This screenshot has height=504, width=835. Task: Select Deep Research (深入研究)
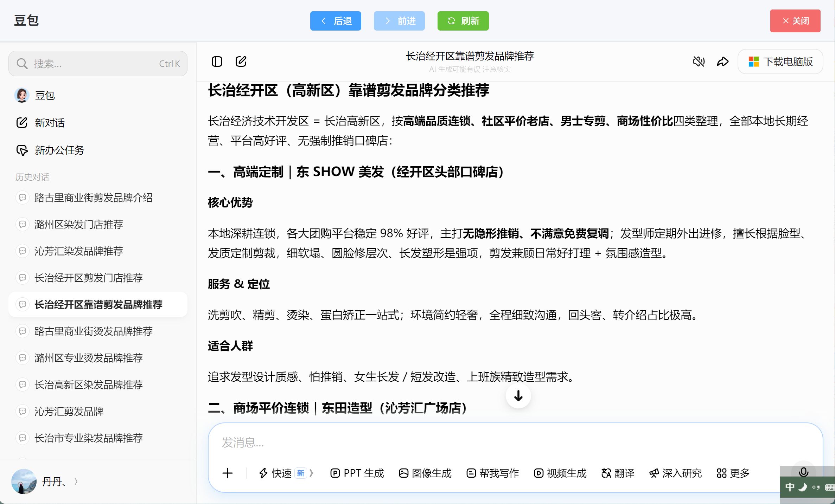[x=675, y=473]
